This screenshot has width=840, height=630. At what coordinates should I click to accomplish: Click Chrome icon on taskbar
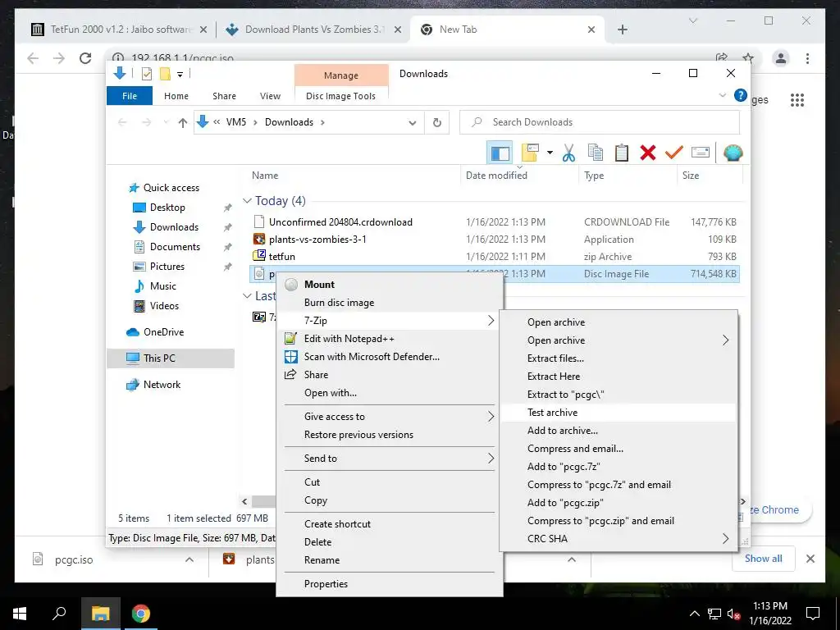pyautogui.click(x=141, y=614)
